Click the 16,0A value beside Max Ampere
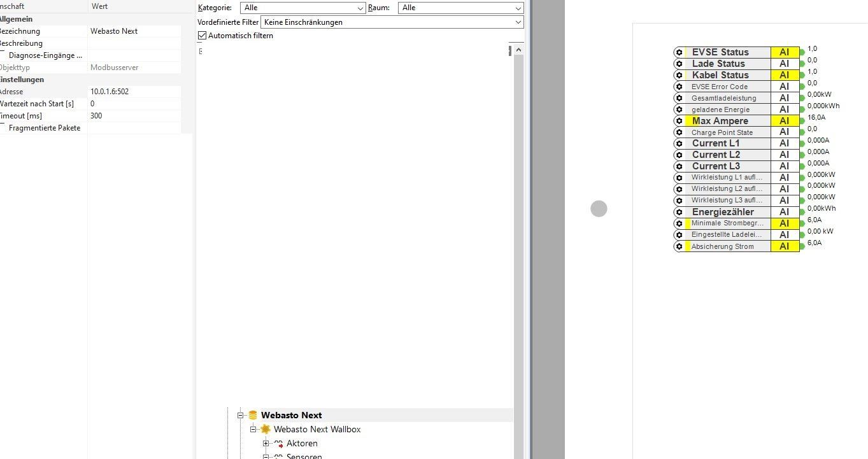Screen dimensions: 868x459 coord(816,117)
